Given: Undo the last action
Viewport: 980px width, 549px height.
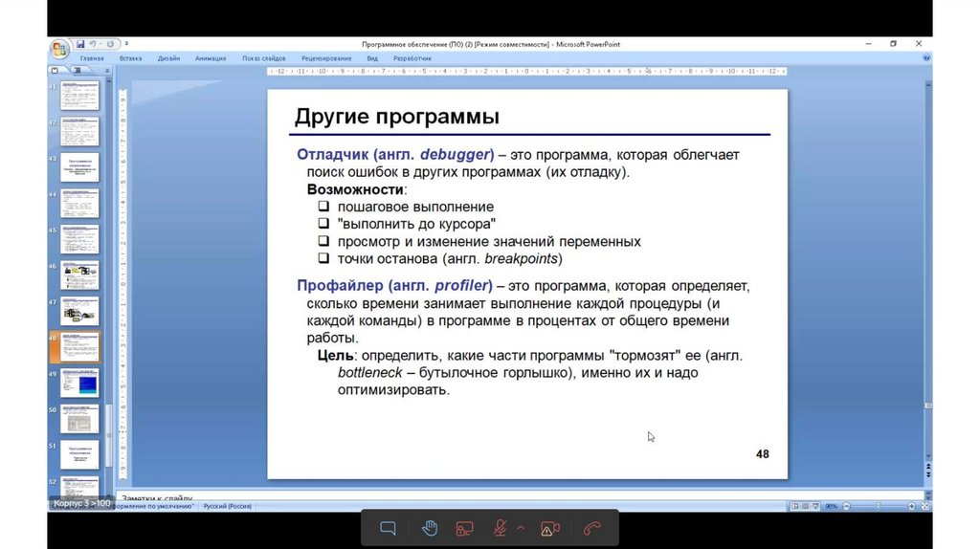Looking at the screenshot, I should pyautogui.click(x=93, y=44).
